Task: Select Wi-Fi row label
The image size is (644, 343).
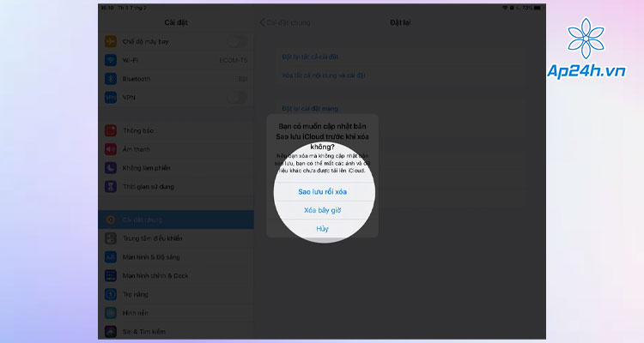Action: [131, 60]
